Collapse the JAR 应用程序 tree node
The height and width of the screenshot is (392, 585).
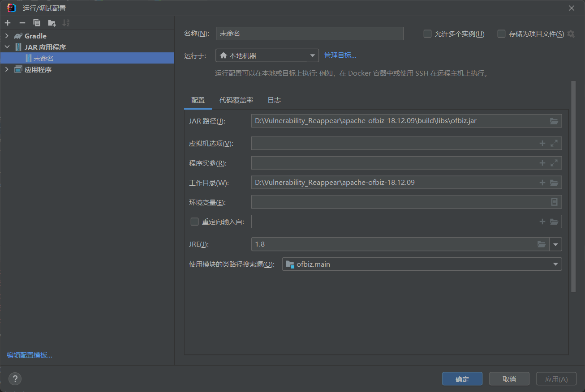click(x=7, y=47)
